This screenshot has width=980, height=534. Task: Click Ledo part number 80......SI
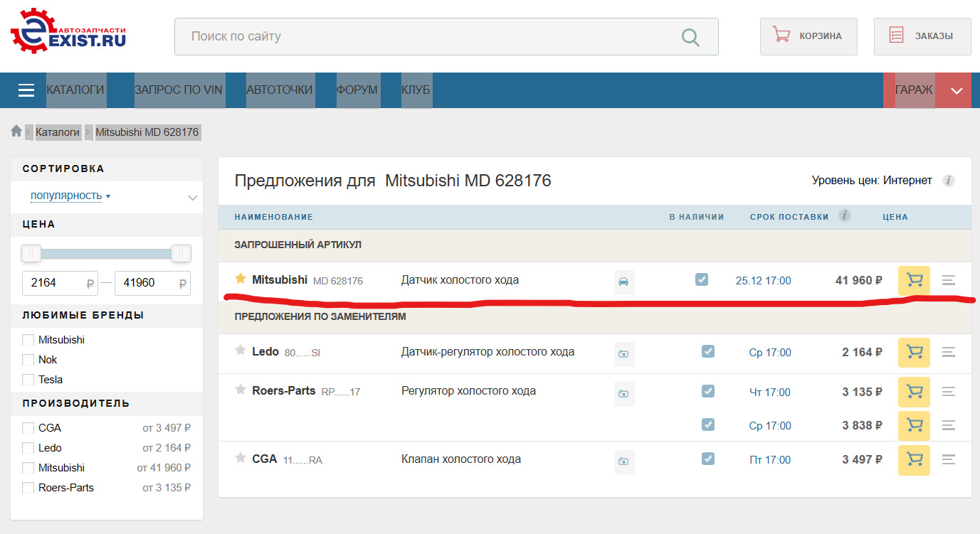pyautogui.click(x=302, y=353)
